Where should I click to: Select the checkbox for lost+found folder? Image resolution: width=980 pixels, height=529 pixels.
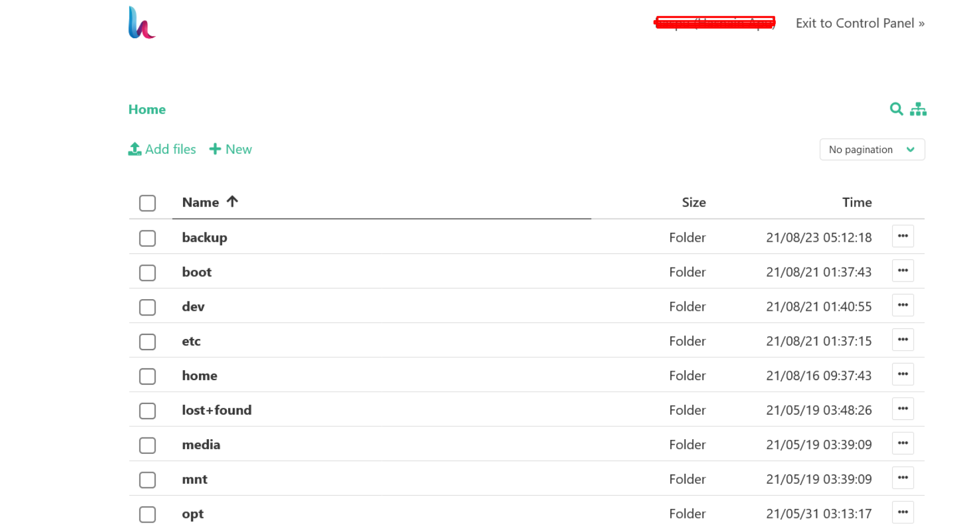(x=147, y=411)
